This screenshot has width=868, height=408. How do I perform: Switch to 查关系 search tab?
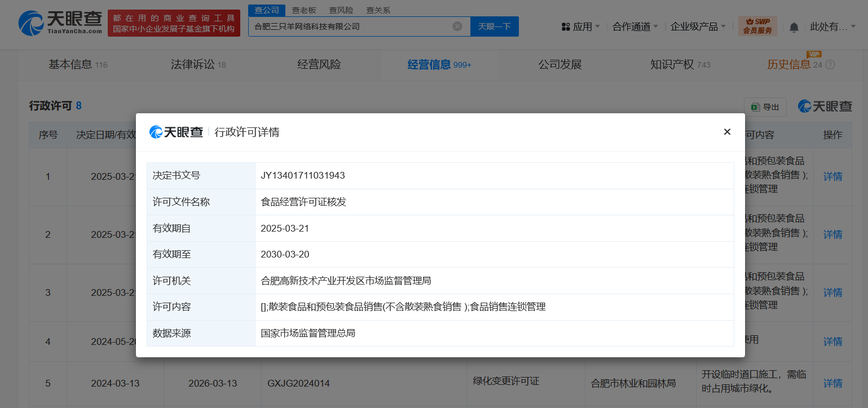pos(378,10)
